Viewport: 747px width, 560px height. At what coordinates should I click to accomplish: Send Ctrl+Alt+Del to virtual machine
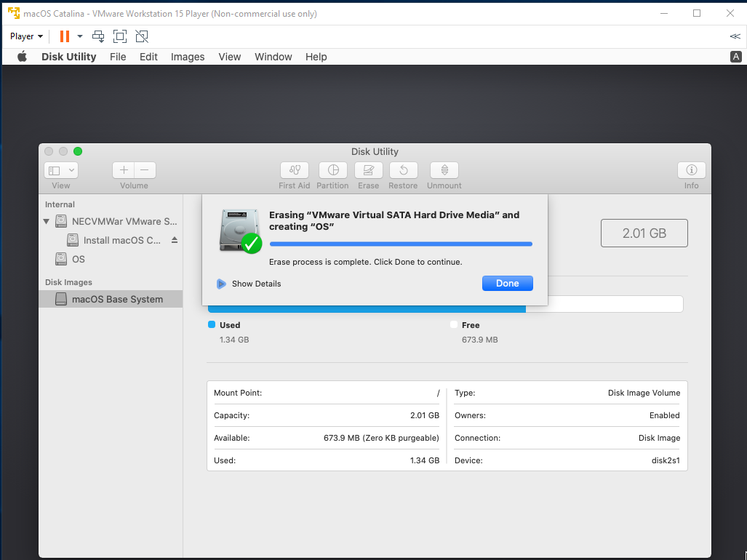(98, 36)
